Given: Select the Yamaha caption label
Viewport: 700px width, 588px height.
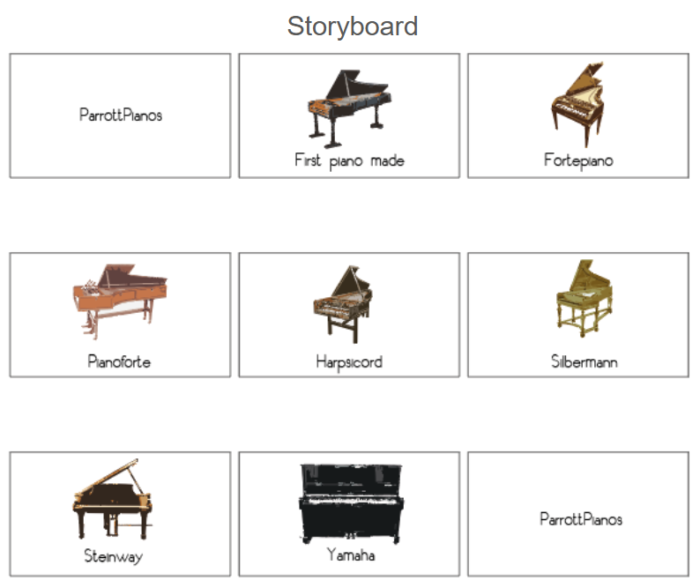Looking at the screenshot, I should point(351,555).
